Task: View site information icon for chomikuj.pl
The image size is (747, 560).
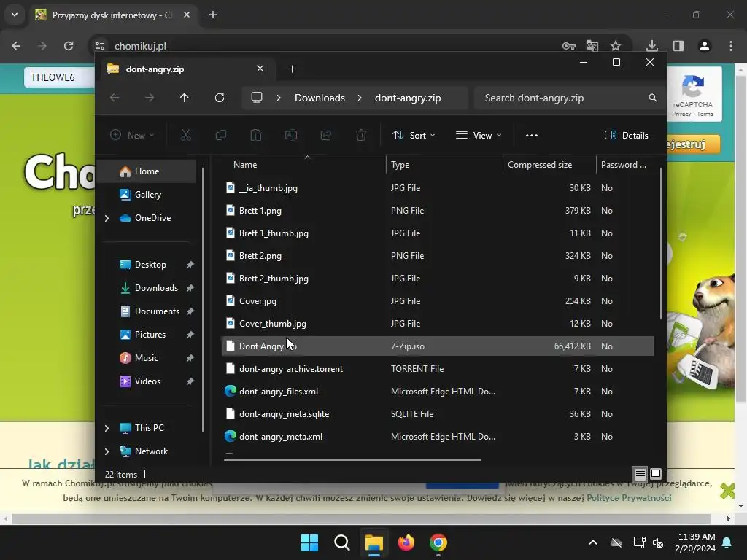Action: coord(100,46)
